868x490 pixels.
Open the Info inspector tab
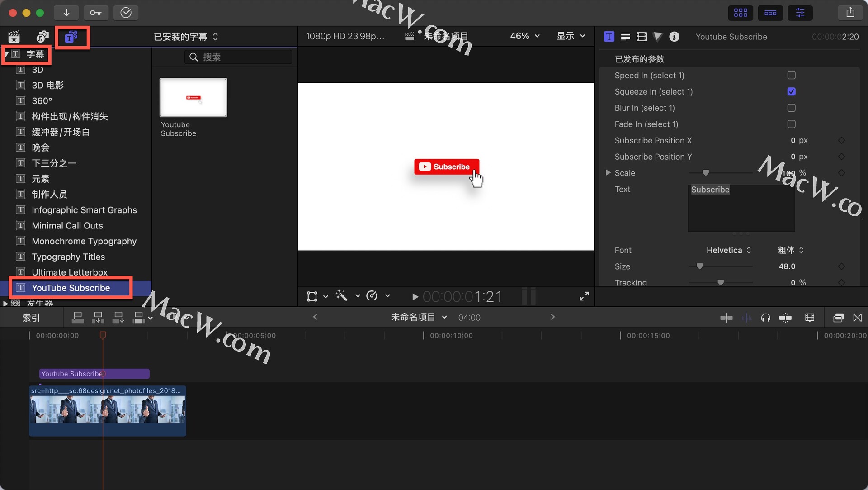pyautogui.click(x=674, y=37)
